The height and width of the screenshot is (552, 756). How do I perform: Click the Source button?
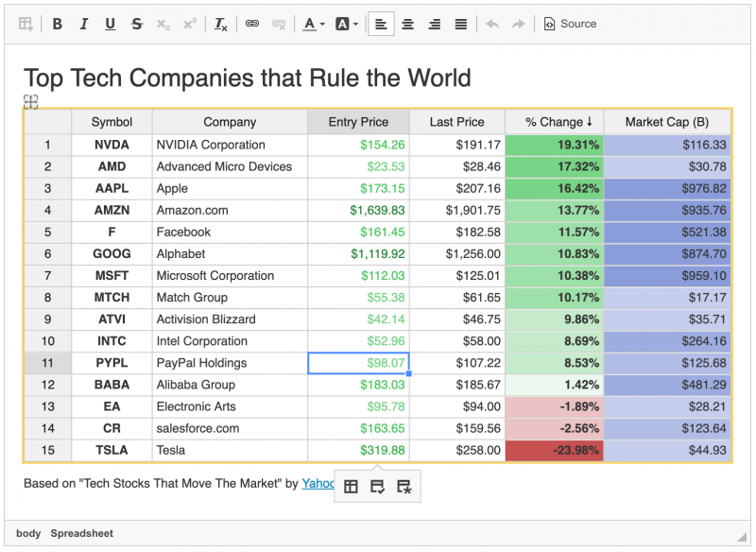pos(571,24)
